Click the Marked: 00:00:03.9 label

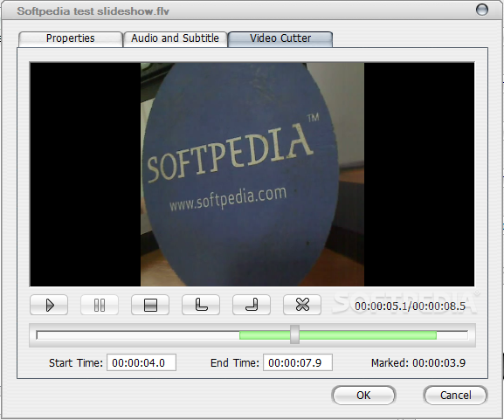[x=418, y=362]
